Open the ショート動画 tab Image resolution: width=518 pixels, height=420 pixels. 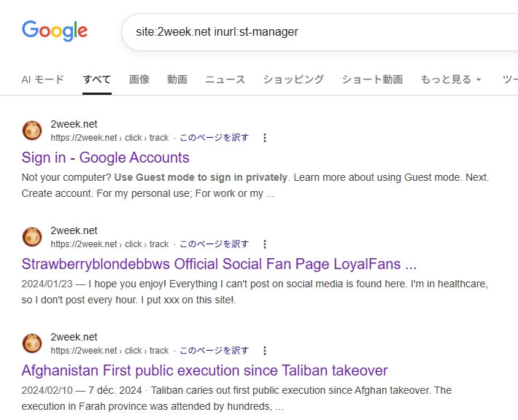(x=372, y=79)
